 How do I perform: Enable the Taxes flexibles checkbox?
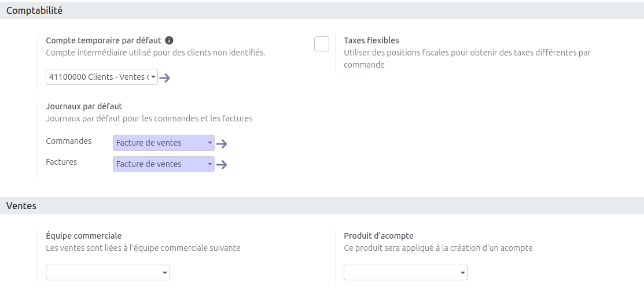point(322,44)
